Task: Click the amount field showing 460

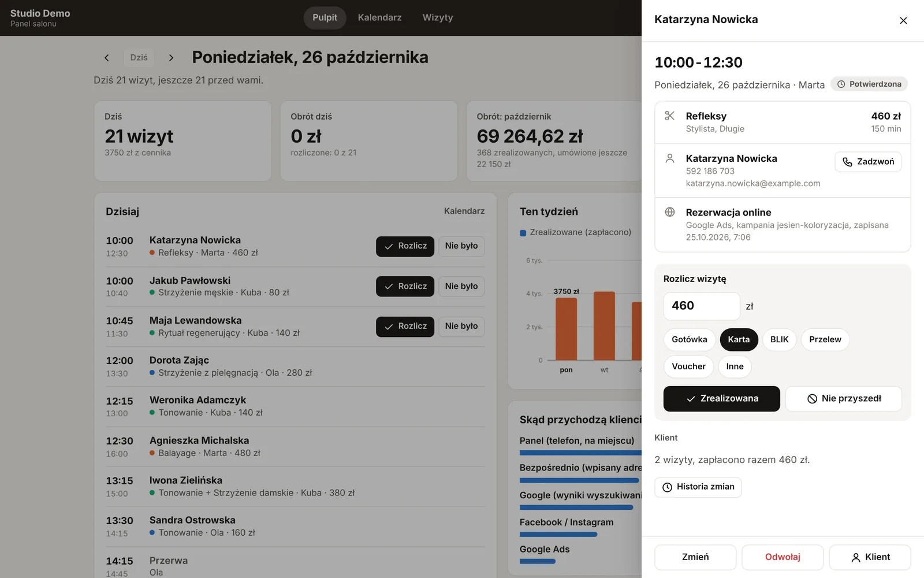Action: [x=702, y=306]
